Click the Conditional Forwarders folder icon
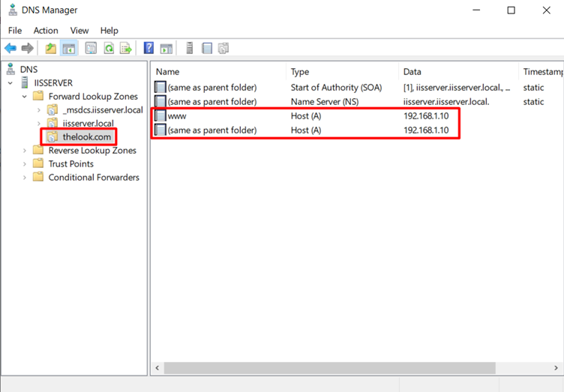 [37, 177]
